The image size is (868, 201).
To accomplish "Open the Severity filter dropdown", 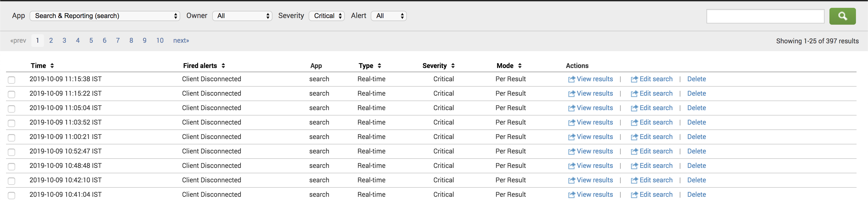I will [326, 16].
